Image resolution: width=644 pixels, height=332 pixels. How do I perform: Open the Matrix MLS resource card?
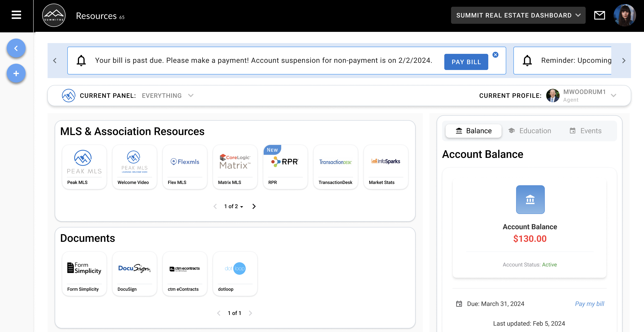point(235,167)
